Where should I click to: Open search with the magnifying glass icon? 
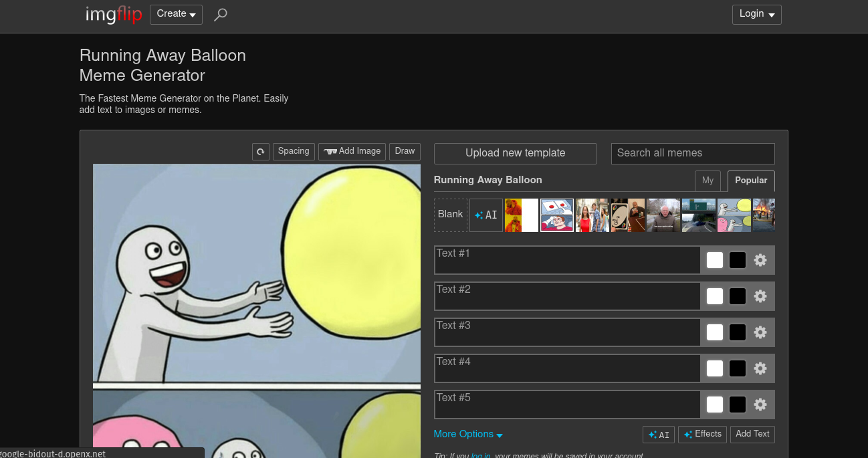click(221, 14)
